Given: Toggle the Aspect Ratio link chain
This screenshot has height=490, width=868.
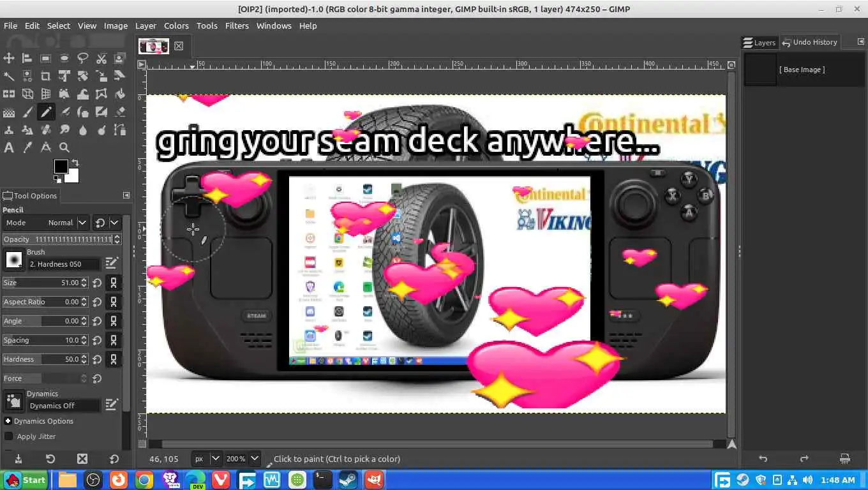Looking at the screenshot, I should pos(114,302).
